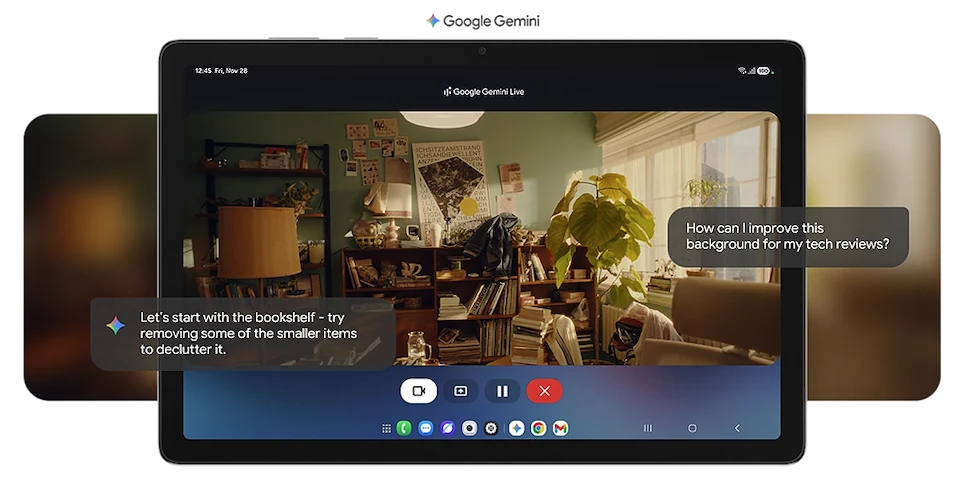Tap the screen share button

(460, 391)
